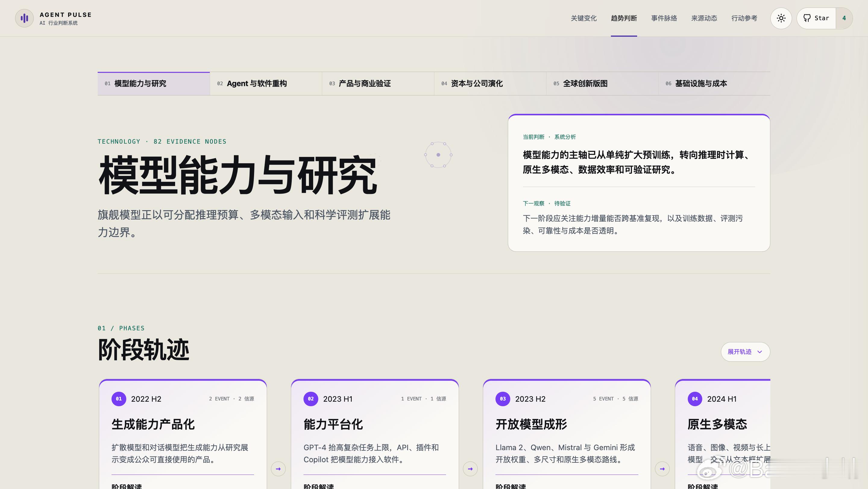Click the 阶段轨迹 section heading

(x=143, y=350)
